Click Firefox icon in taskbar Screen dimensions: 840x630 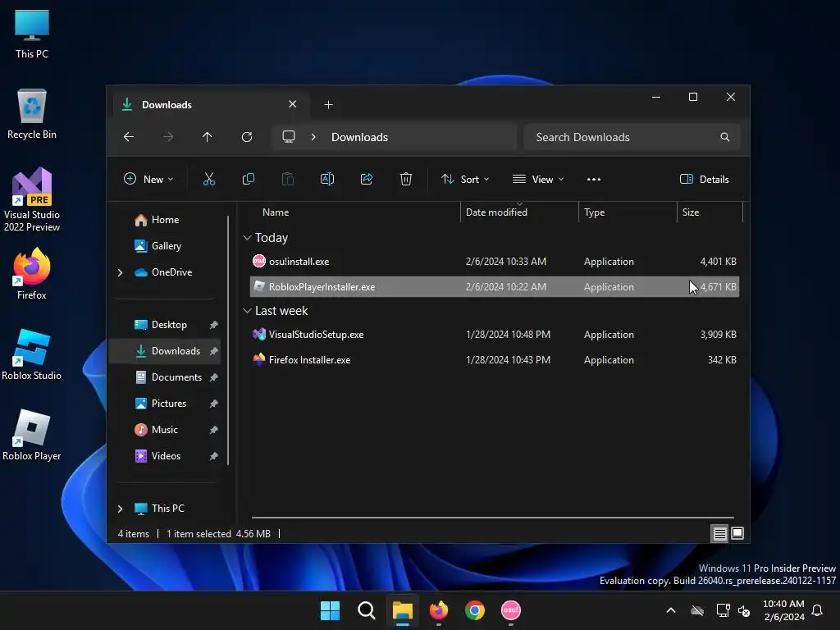click(x=439, y=610)
